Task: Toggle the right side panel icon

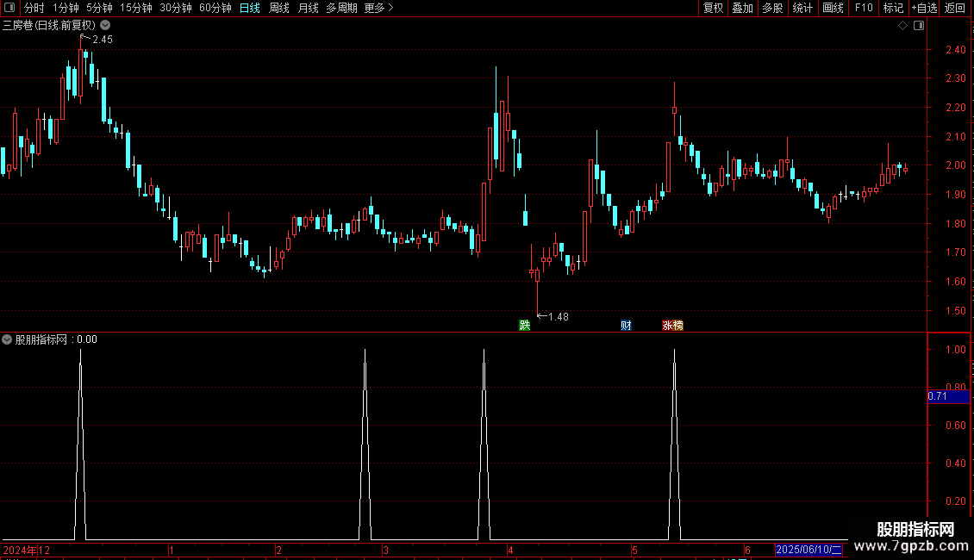Action: point(919,26)
